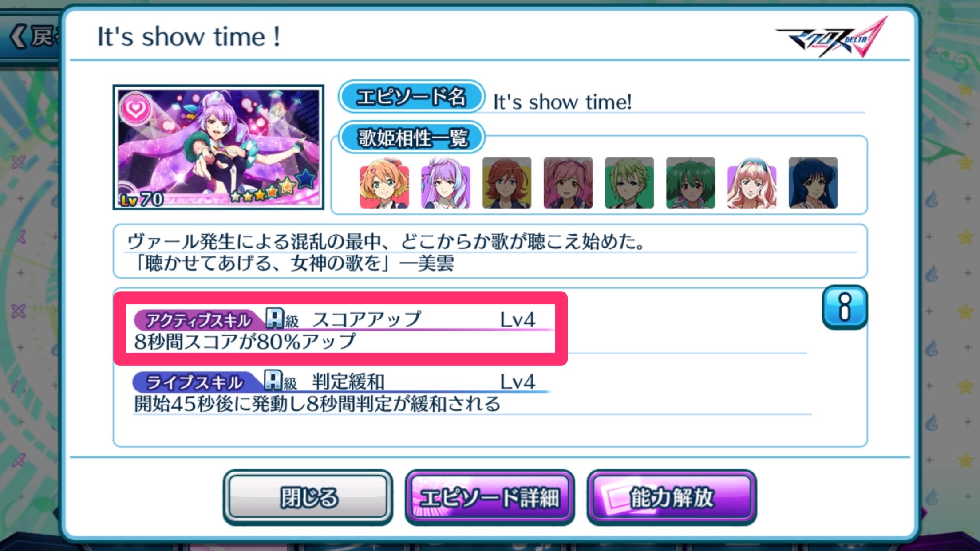The width and height of the screenshot is (980, 551).
Task: Open エピソード詳細 episode details
Action: tap(490, 497)
